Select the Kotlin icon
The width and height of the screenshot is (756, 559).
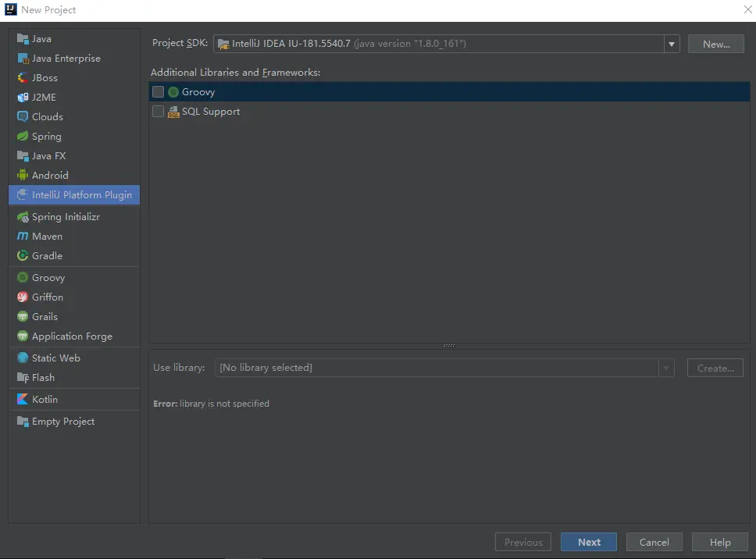[23, 400]
